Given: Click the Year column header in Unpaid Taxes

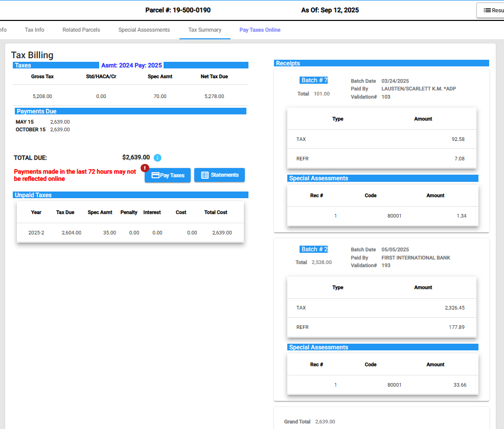Looking at the screenshot, I should pyautogui.click(x=36, y=212).
